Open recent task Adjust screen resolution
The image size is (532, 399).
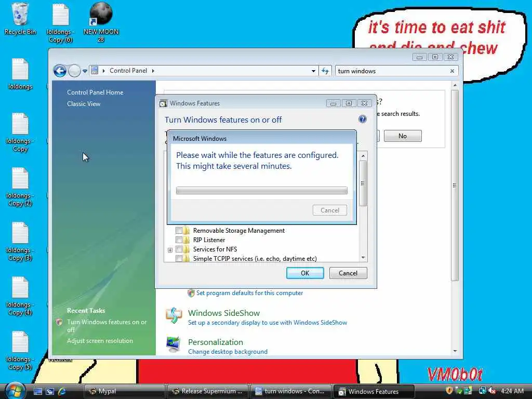(100, 341)
